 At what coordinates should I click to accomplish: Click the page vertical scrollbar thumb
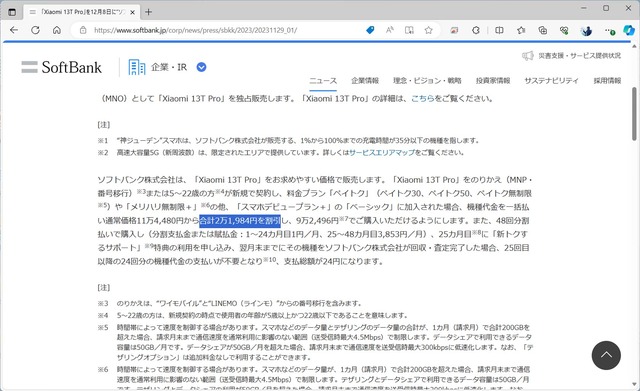pos(634,113)
